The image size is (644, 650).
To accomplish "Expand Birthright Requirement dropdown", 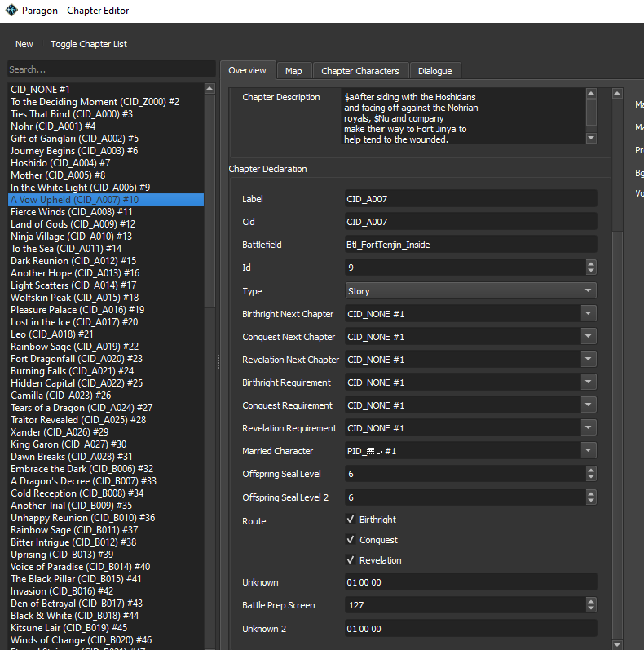I will [588, 382].
